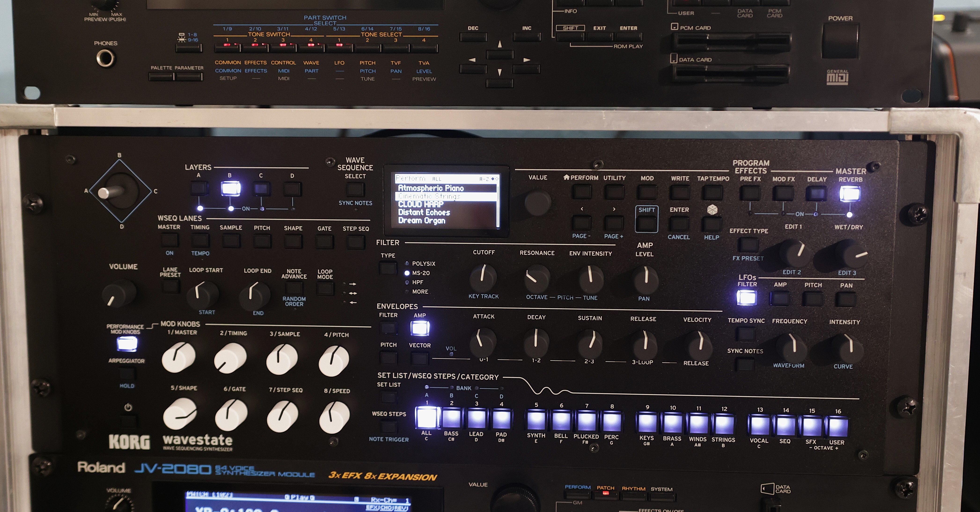
Task: Toggle Layer C button
Action: (261, 189)
